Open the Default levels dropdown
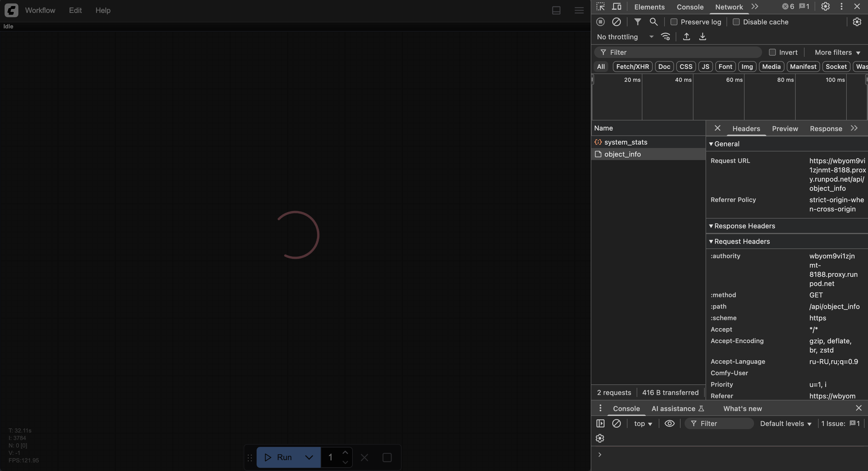This screenshot has width=868, height=471. [785, 424]
